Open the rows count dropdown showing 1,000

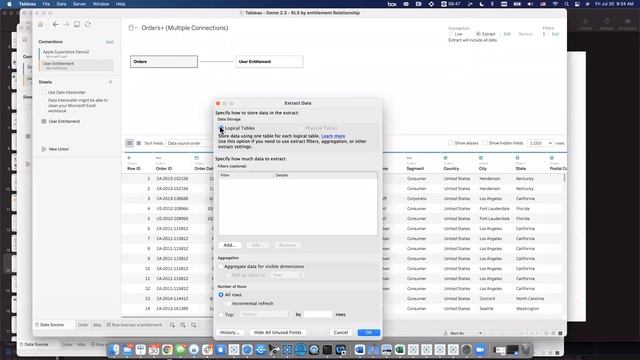tap(540, 143)
